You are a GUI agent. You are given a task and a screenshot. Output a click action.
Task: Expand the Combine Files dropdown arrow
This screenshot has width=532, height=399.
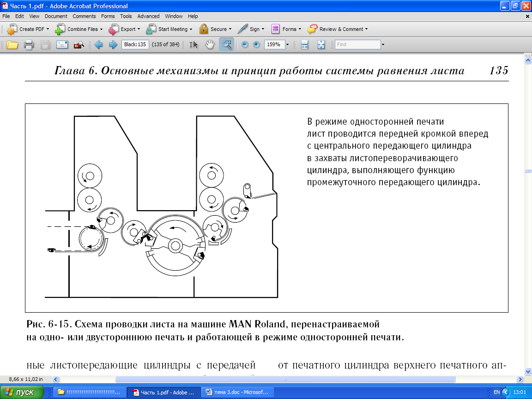point(101,29)
